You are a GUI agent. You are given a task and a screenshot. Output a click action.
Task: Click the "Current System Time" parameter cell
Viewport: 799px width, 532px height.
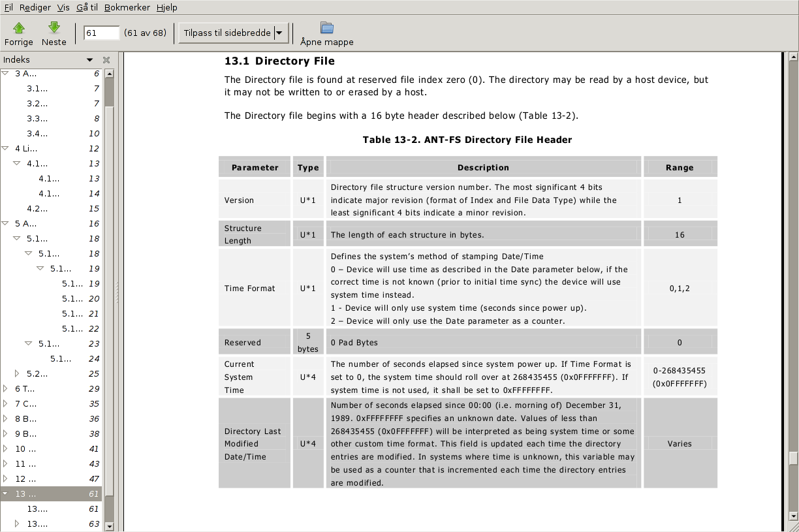[255, 377]
